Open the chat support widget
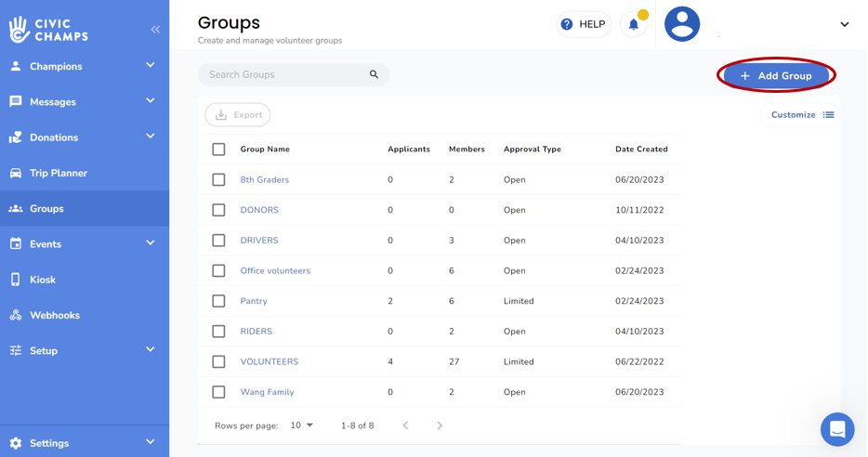This screenshot has height=457, width=868. click(x=836, y=429)
